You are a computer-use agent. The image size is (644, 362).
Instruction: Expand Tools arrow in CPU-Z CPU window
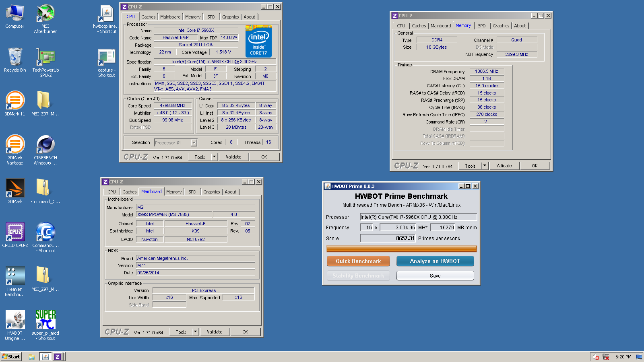215,157
